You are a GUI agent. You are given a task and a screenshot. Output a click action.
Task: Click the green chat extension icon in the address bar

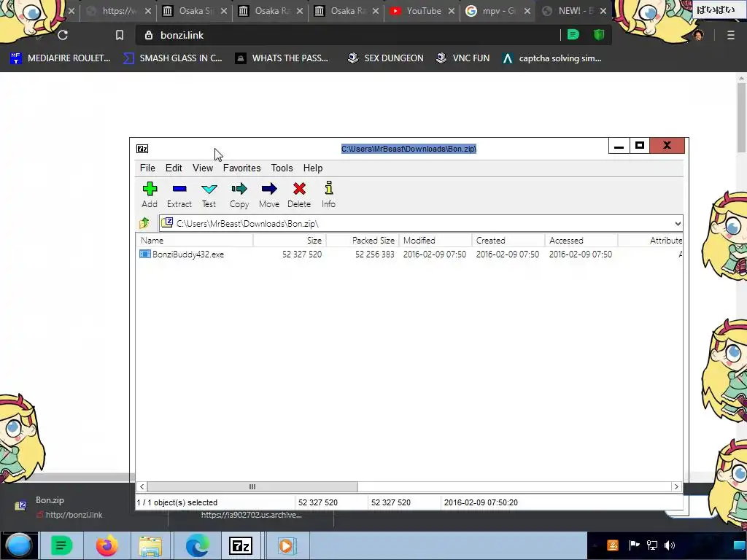(573, 35)
